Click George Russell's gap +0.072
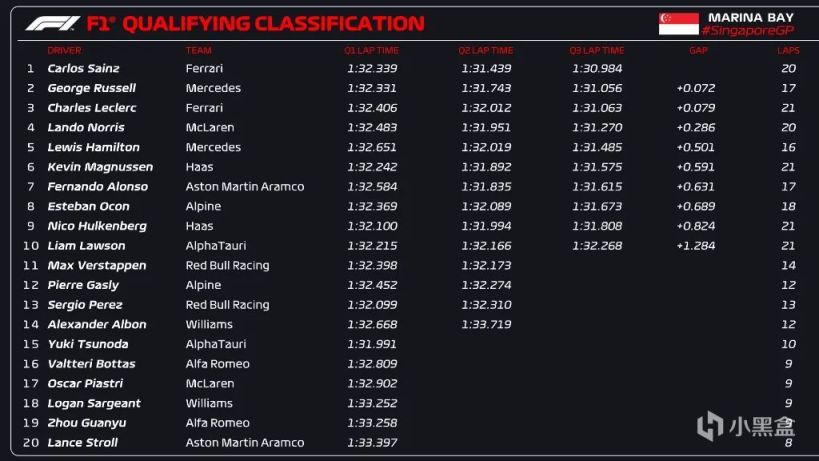This screenshot has width=819, height=461. 695,88
